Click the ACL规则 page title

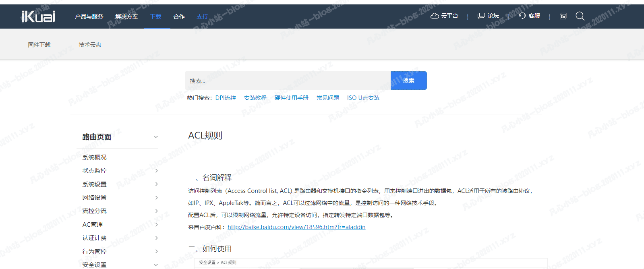pyautogui.click(x=205, y=136)
